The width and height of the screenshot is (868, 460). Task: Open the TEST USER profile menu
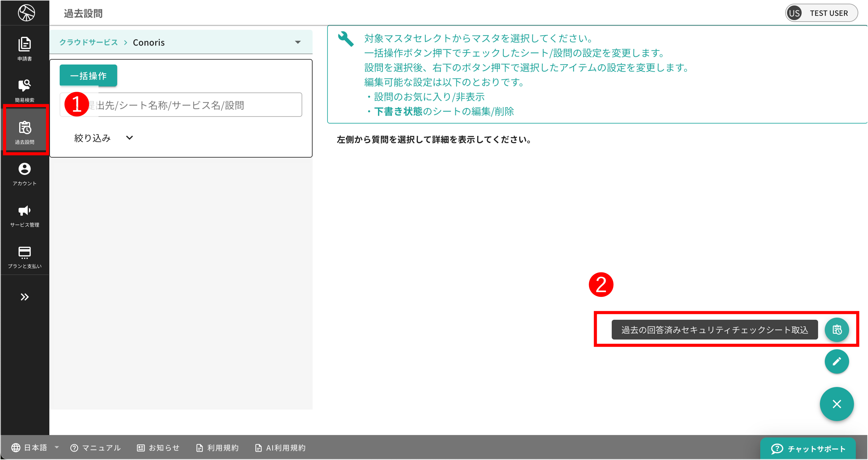pyautogui.click(x=822, y=13)
